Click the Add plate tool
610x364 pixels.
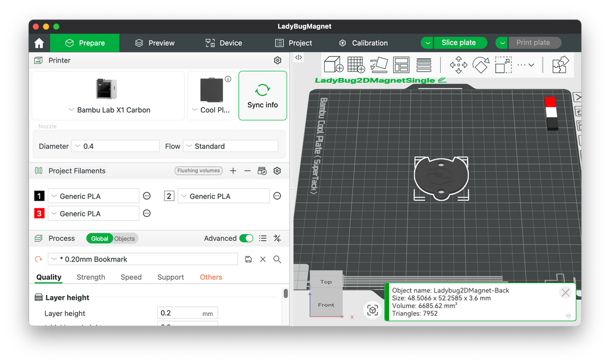tap(356, 64)
